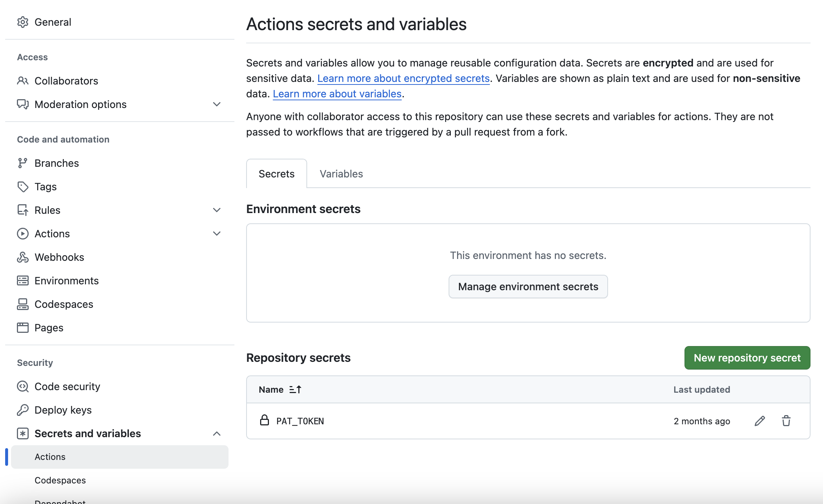Viewport: 823px width, 504px height.
Task: Select the Secrets tab
Action: 276,174
